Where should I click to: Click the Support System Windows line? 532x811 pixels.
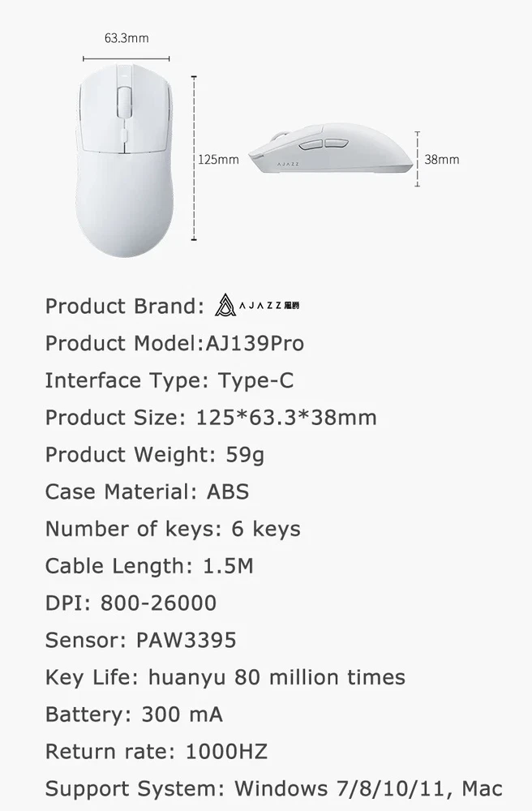(274, 788)
